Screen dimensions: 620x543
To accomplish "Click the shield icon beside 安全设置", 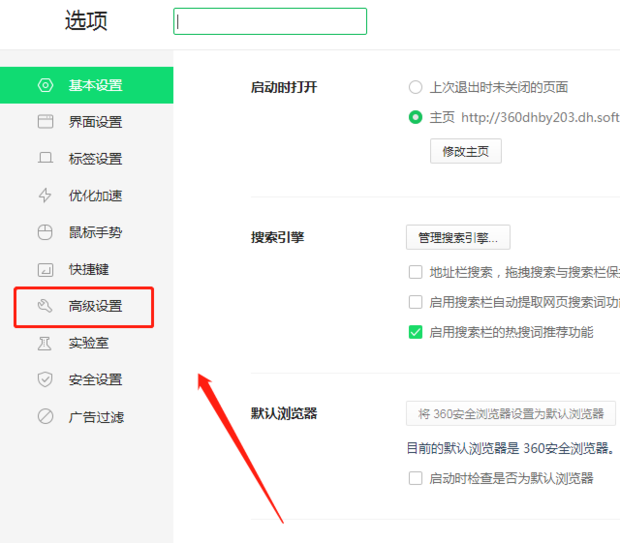I will click(x=45, y=380).
